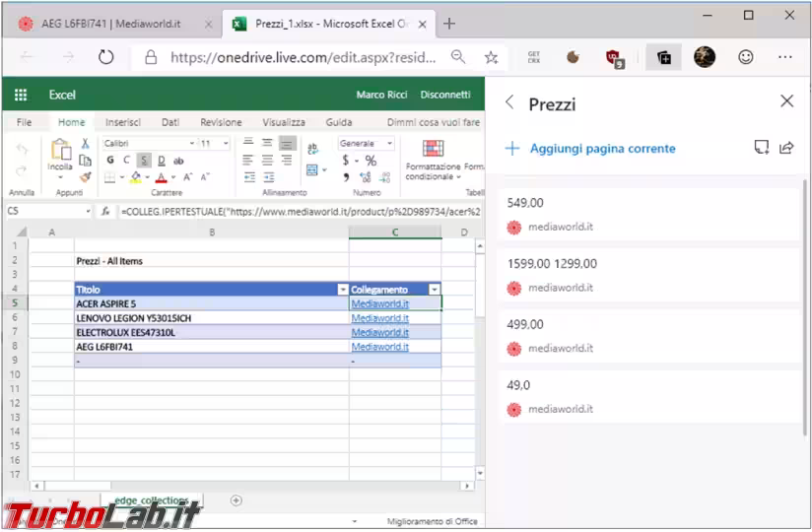The image size is (812, 532).
Task: Copy selection with the copy icon
Action: click(86, 161)
